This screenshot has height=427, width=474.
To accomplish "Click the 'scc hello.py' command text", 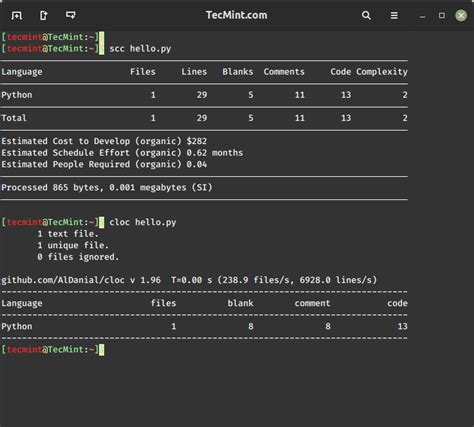I will pyautogui.click(x=140, y=49).
